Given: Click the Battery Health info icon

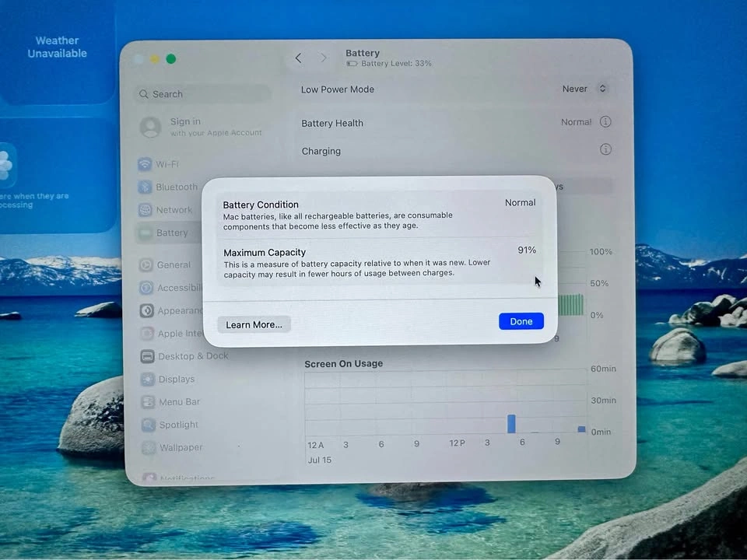Looking at the screenshot, I should (605, 122).
